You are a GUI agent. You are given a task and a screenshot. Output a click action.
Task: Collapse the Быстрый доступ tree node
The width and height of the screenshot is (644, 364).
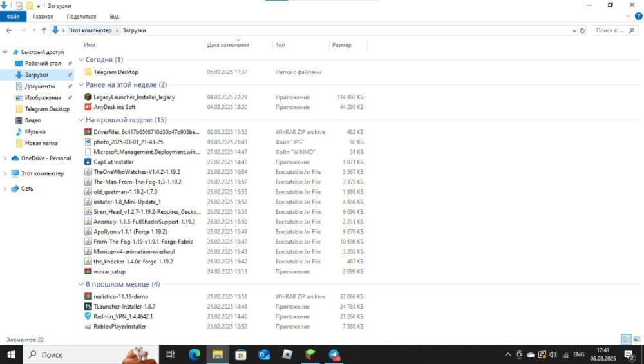(5, 52)
